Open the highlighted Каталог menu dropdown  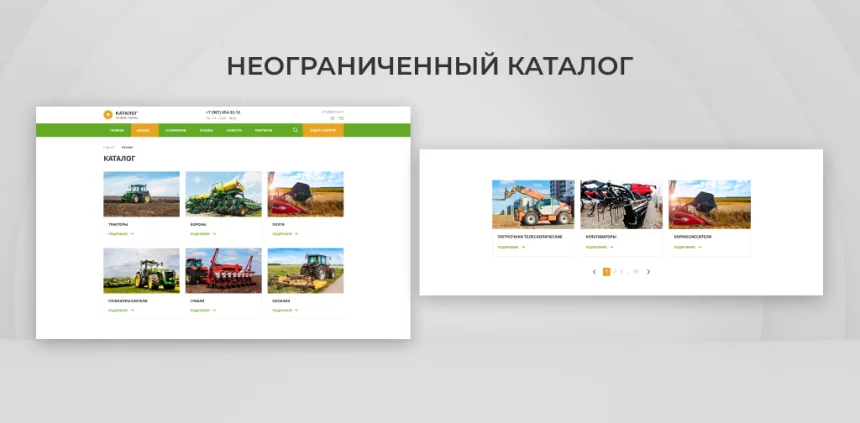click(143, 130)
